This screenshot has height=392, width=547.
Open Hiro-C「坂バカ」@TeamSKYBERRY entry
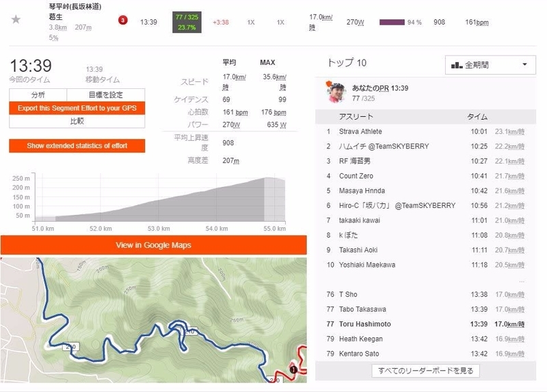pos(397,205)
